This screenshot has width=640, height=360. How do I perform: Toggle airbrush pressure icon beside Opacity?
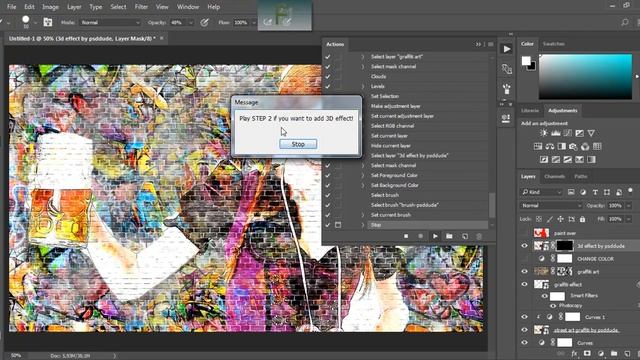(x=204, y=22)
